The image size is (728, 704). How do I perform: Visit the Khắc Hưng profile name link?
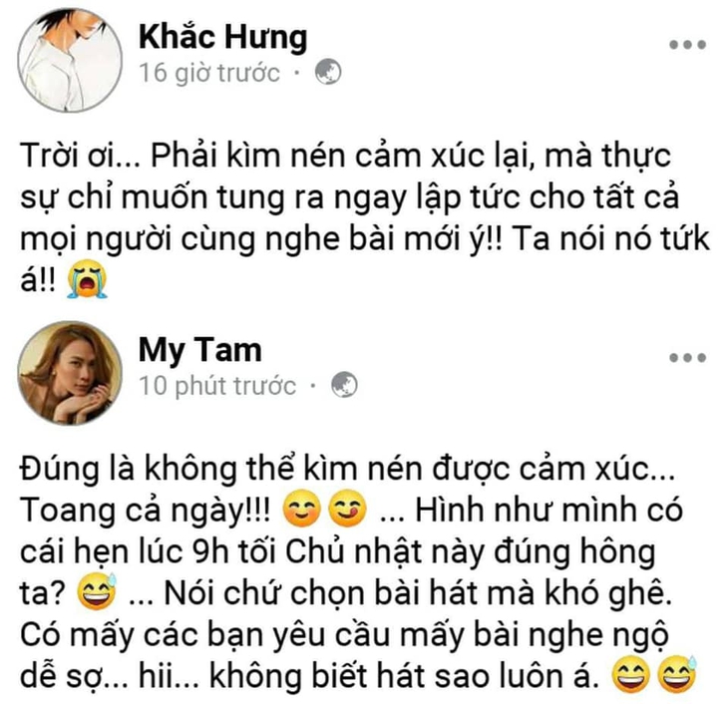pyautogui.click(x=222, y=37)
